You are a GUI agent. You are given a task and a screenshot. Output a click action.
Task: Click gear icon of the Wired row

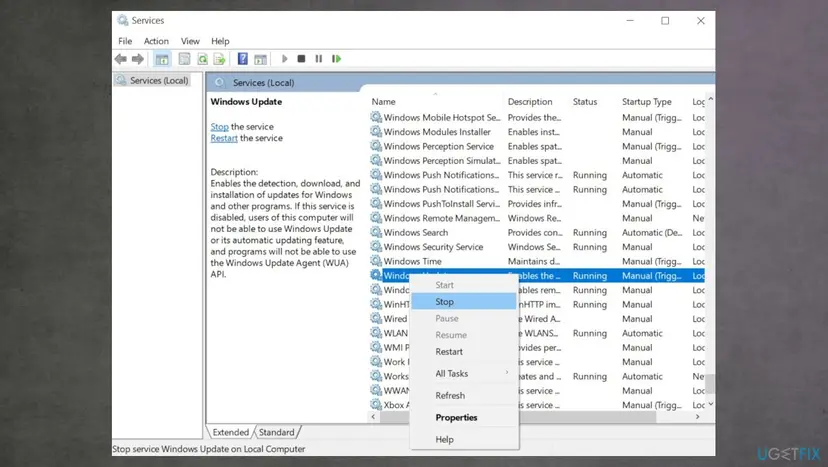[x=376, y=318]
